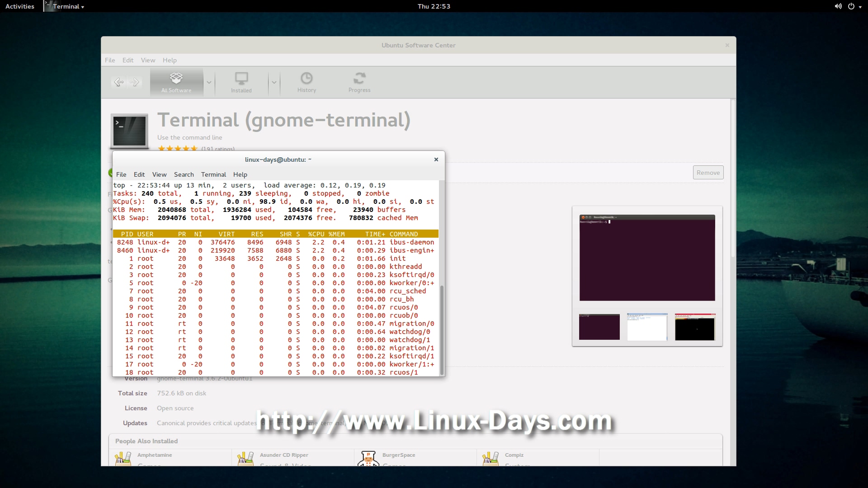Click the kthreadd process row
868x488 pixels.
(x=275, y=267)
